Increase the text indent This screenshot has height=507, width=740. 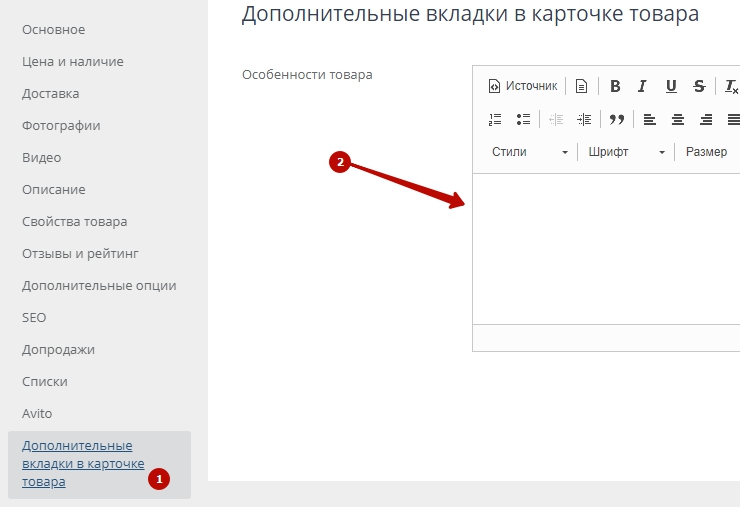coord(584,119)
